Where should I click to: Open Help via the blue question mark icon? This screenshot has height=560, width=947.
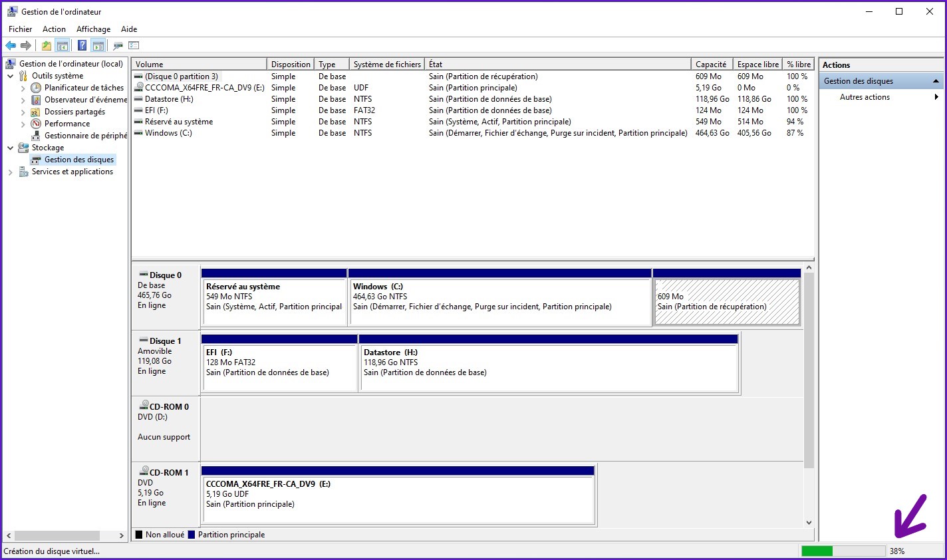click(82, 46)
